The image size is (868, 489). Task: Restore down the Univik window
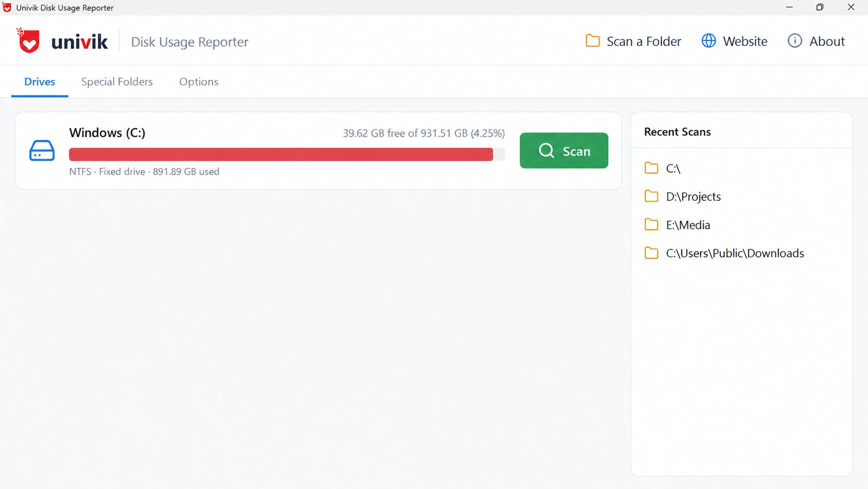click(820, 7)
